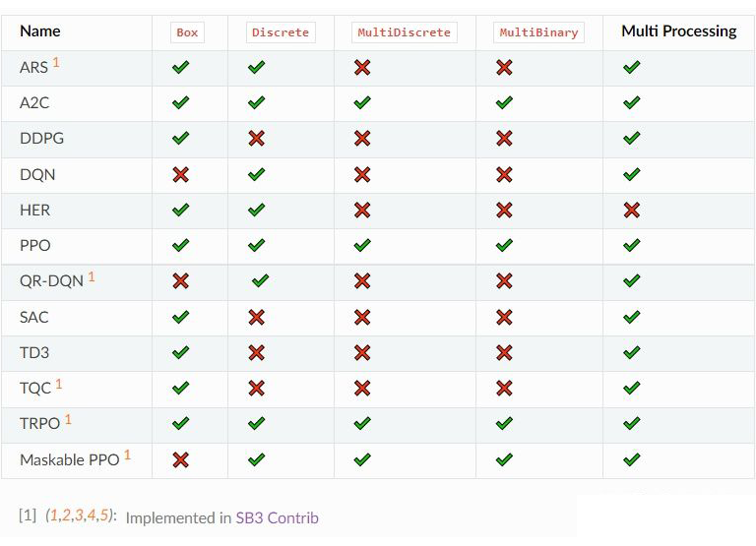Click the red cross for SAC Discrete
The image size is (756, 546).
257,317
